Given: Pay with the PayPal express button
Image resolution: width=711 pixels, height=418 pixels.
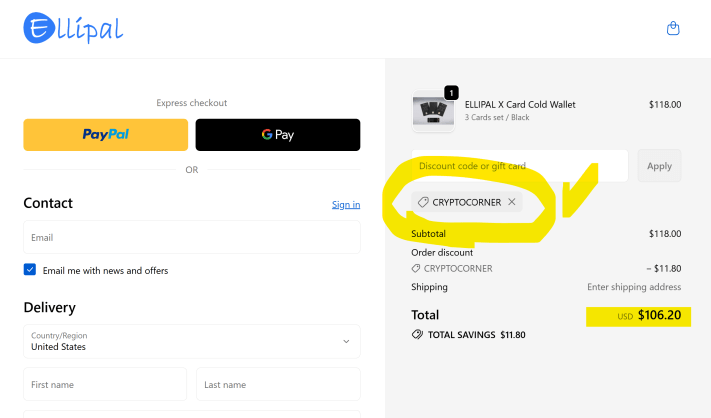Looking at the screenshot, I should [x=105, y=134].
